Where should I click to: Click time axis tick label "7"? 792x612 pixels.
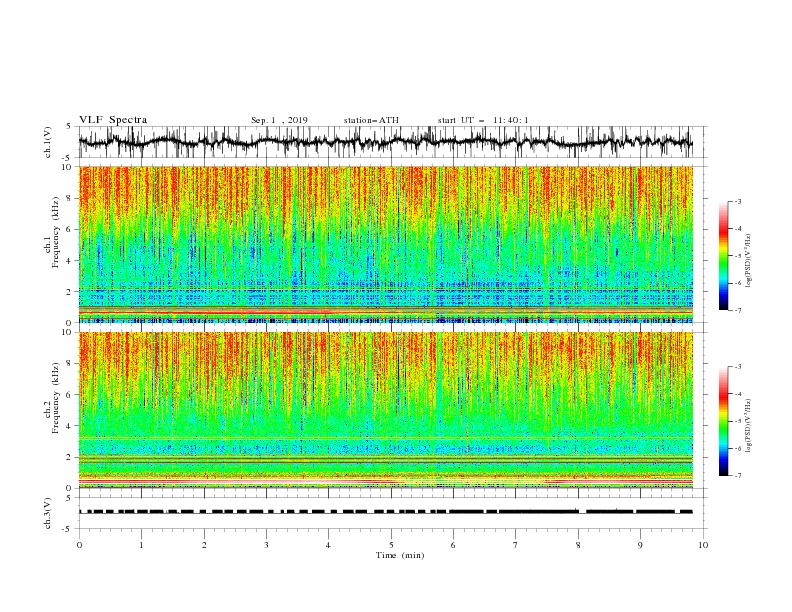(516, 545)
